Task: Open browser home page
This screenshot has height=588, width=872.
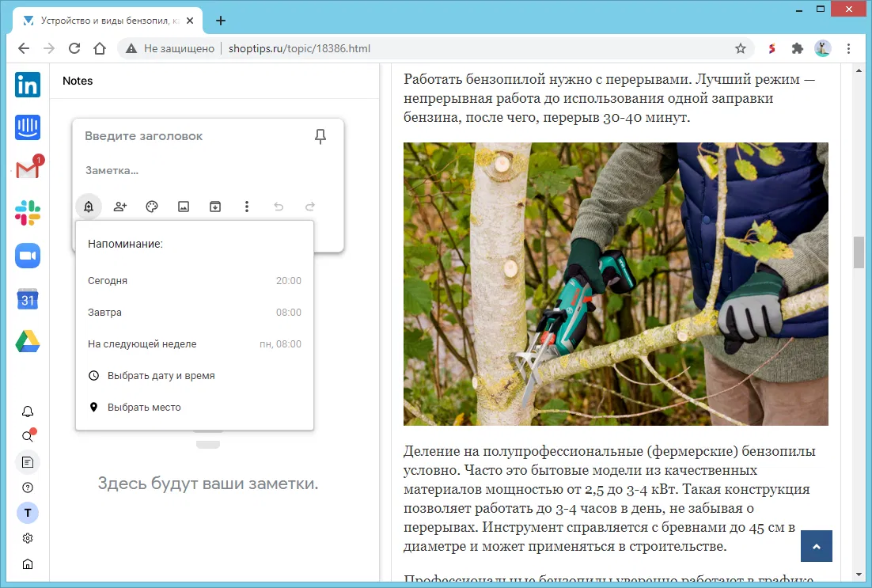Action: pyautogui.click(x=100, y=48)
